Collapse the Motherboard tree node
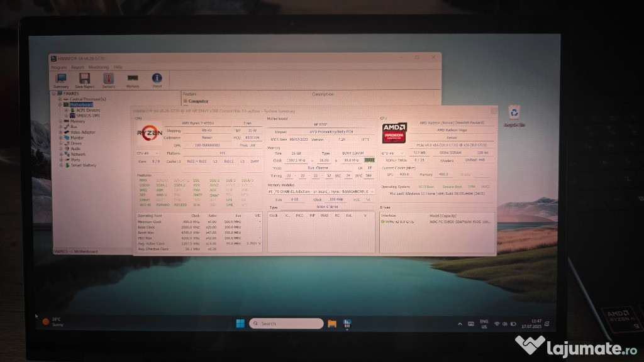Screen dimensions: 644x362 pyautogui.click(x=60, y=105)
